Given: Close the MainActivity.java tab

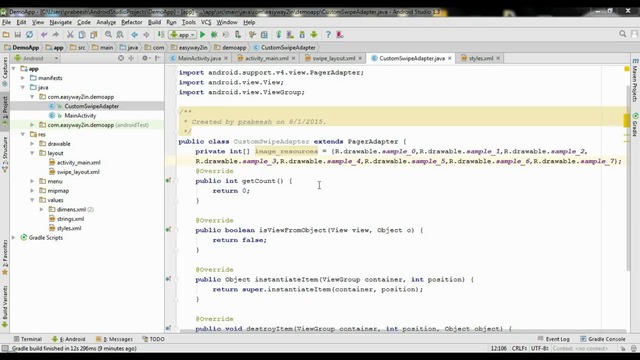Looking at the screenshot, I should [x=226, y=58].
